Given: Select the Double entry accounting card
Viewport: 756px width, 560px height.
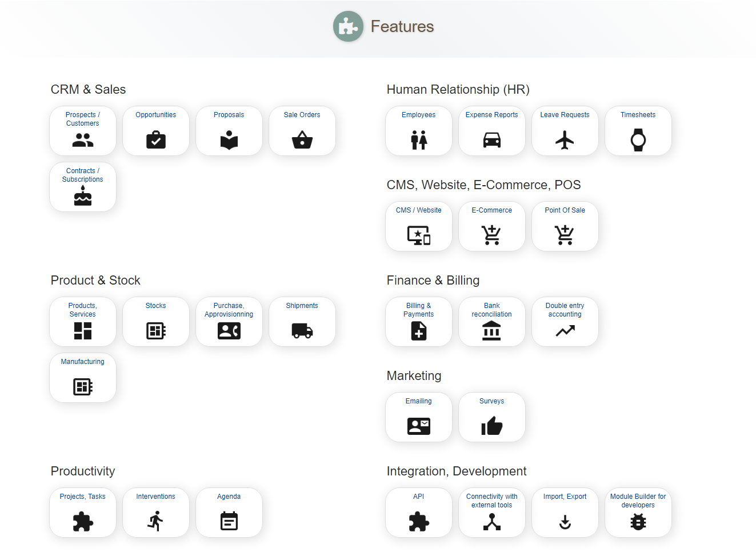Looking at the screenshot, I should 565,322.
